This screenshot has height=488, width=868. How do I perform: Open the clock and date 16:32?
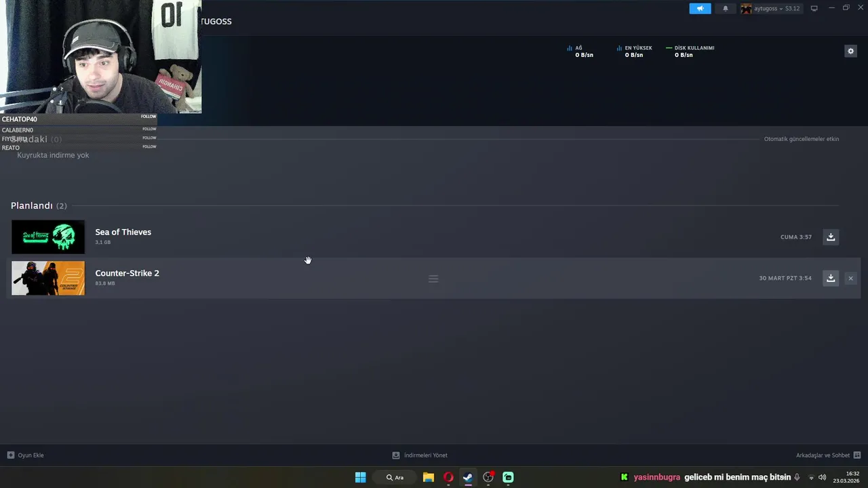(846, 477)
